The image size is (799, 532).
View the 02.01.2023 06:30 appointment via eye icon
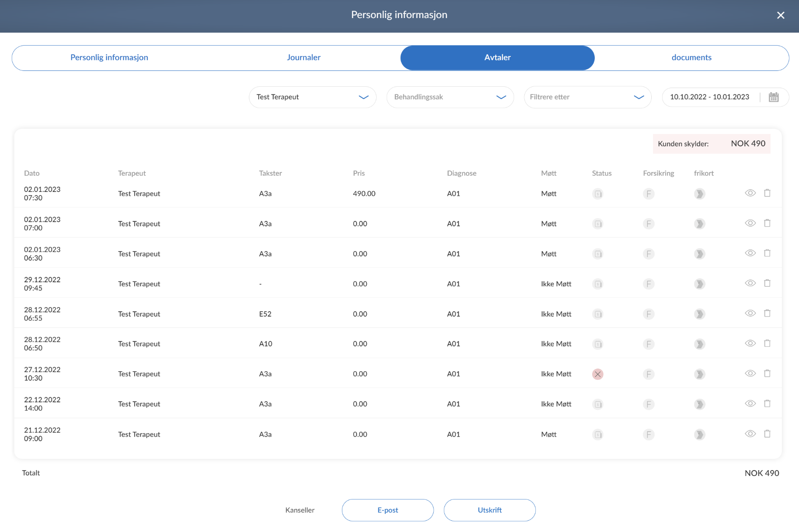tap(750, 253)
